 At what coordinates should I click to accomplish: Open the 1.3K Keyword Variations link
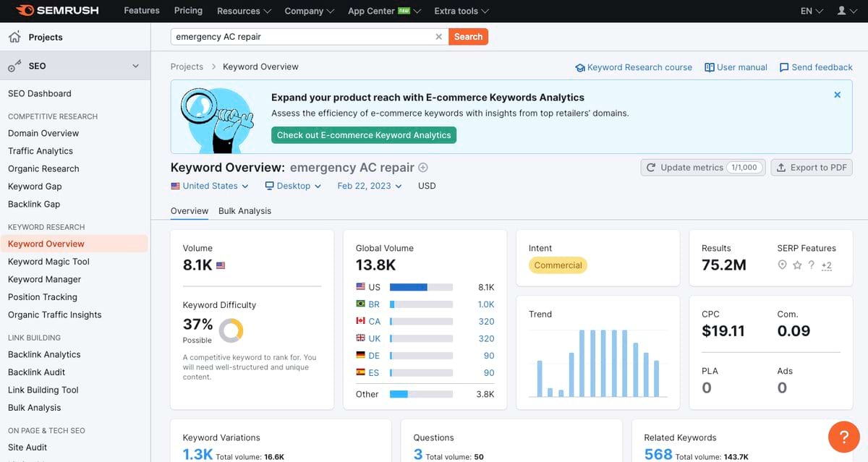point(197,454)
